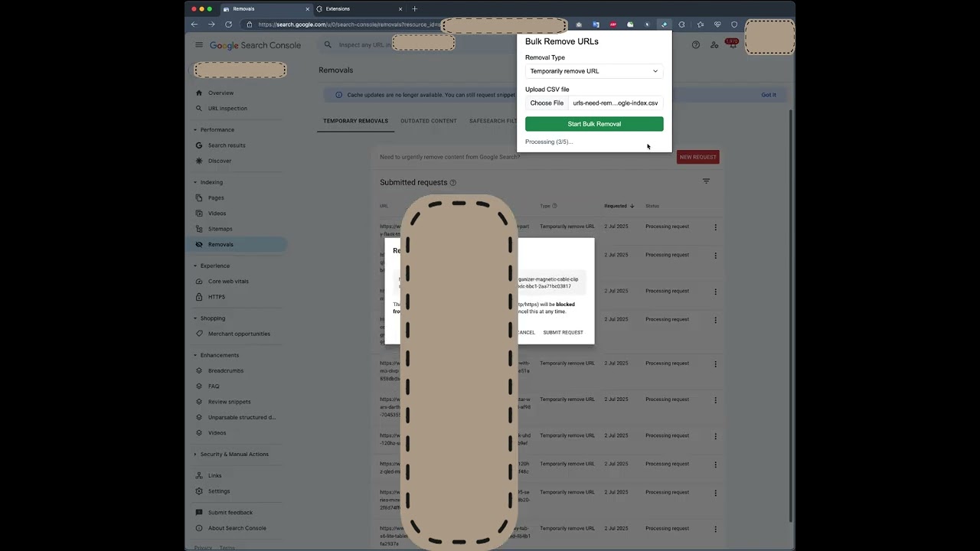Click the Videos item under Enhancements
Image resolution: width=980 pixels, height=551 pixels.
pyautogui.click(x=217, y=433)
